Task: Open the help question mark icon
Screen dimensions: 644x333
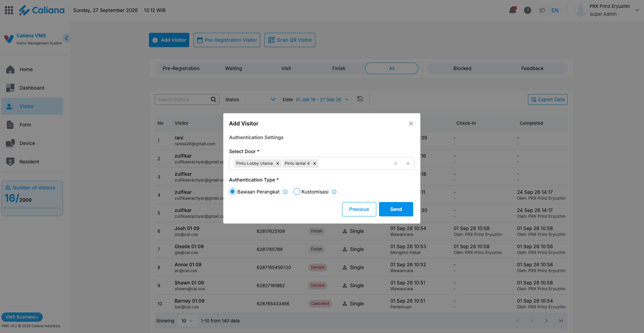Action: click(x=528, y=10)
